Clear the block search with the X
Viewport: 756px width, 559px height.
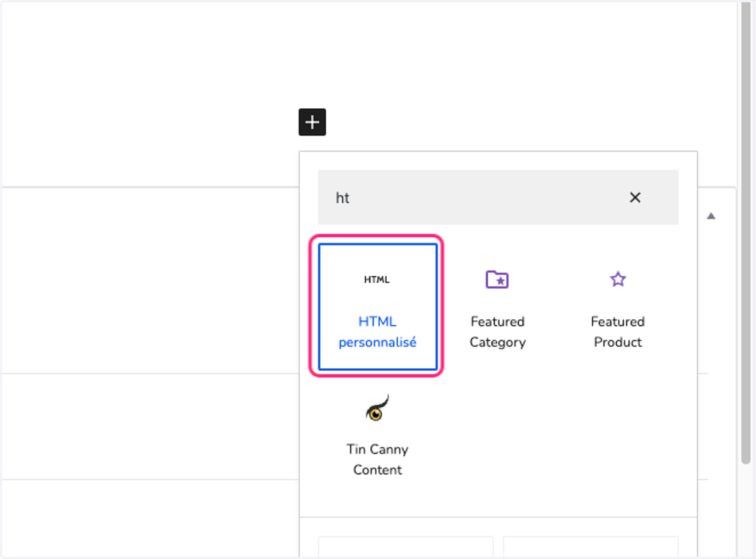635,198
